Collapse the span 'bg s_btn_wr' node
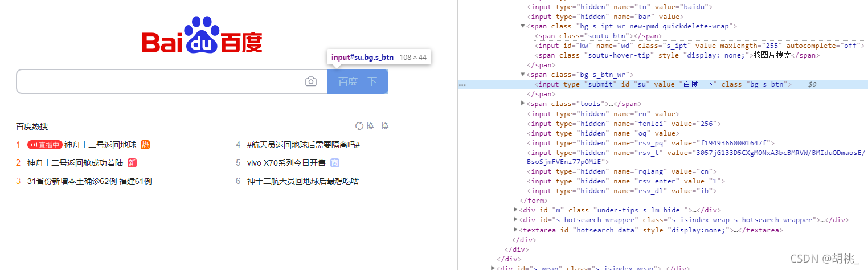This screenshot has width=868, height=270. pyautogui.click(x=523, y=75)
